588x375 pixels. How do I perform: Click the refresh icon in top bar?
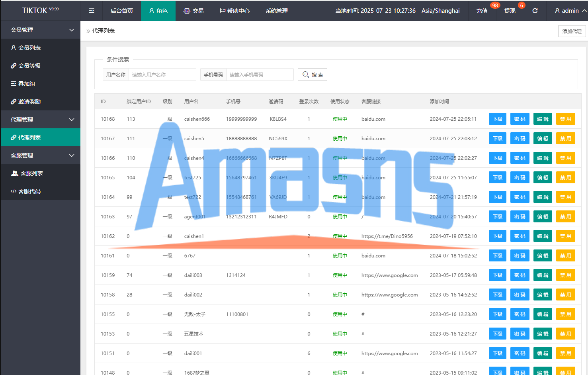point(535,11)
